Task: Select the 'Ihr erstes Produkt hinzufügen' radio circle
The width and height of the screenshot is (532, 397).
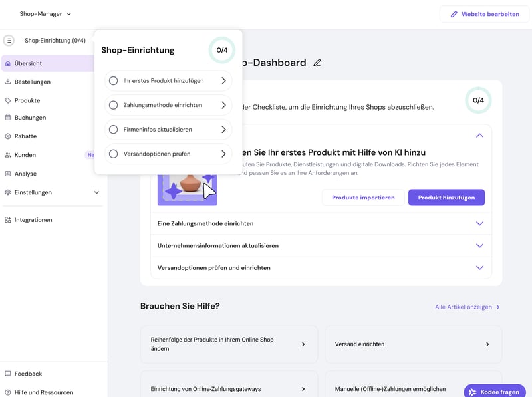Action: [x=113, y=81]
